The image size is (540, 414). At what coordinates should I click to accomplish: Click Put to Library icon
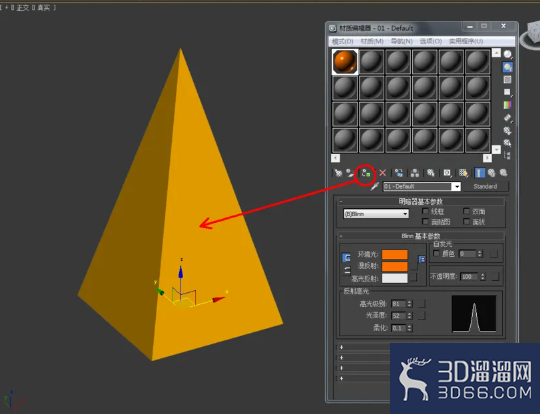pos(430,173)
